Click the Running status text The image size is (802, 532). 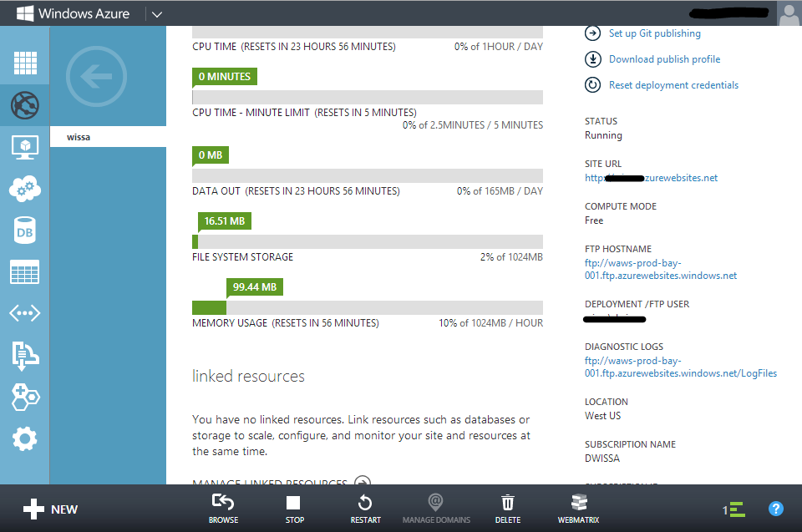click(603, 135)
